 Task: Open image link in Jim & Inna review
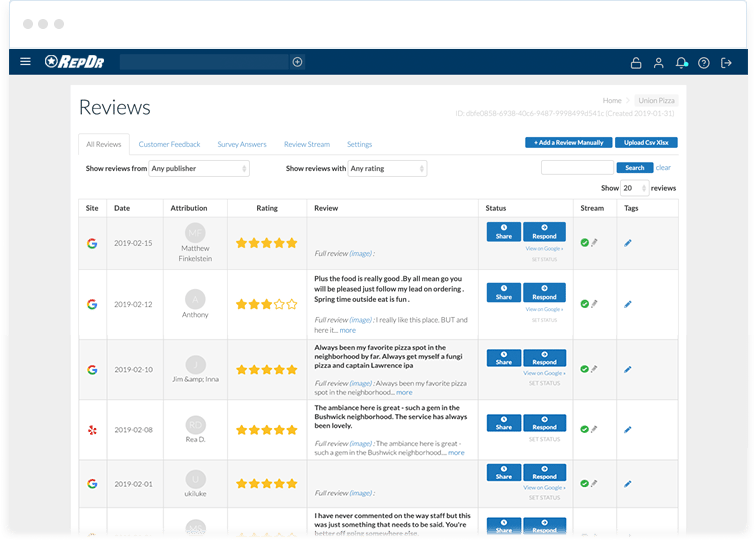tap(361, 383)
